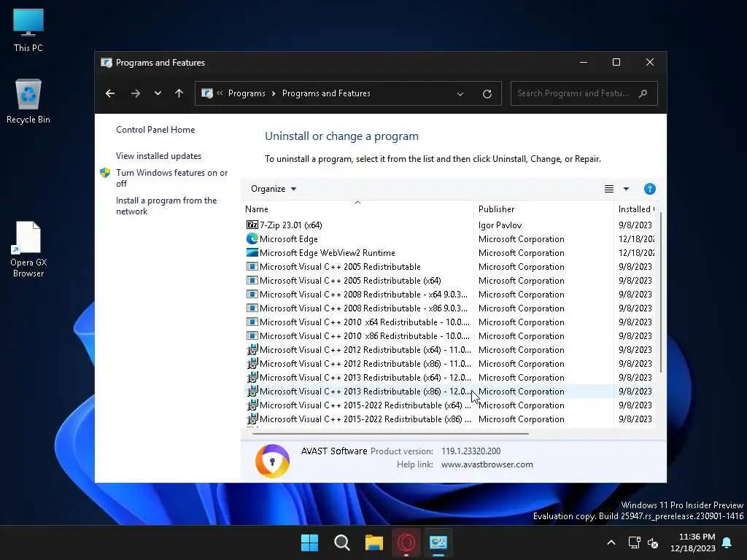Select Opera GX Browser desktop shortcut
The image size is (747, 560).
[28, 249]
